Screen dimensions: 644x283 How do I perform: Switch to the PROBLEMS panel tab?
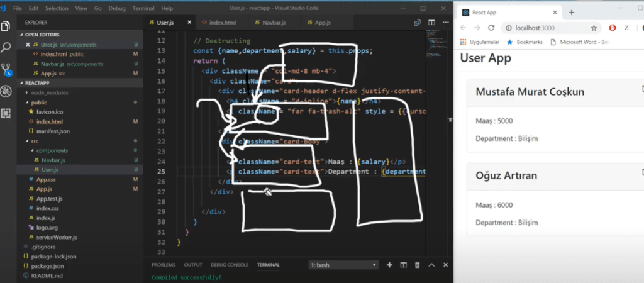pyautogui.click(x=163, y=265)
